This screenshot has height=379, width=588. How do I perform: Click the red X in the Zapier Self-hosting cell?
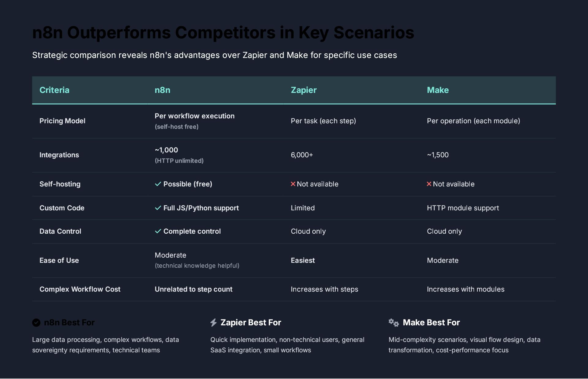tap(293, 184)
